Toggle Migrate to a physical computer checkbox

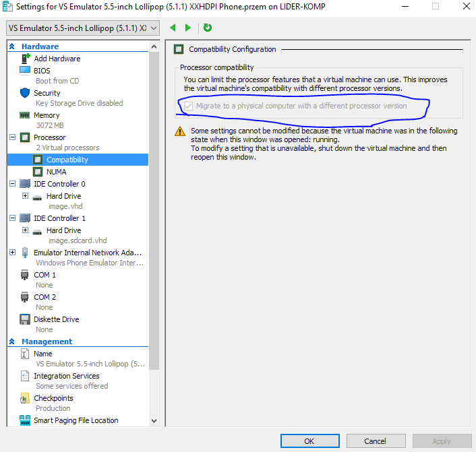click(x=188, y=106)
